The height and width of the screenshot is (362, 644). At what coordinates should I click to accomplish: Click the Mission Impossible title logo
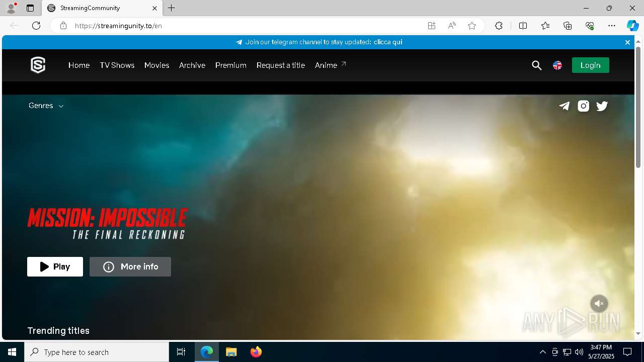[x=107, y=223]
